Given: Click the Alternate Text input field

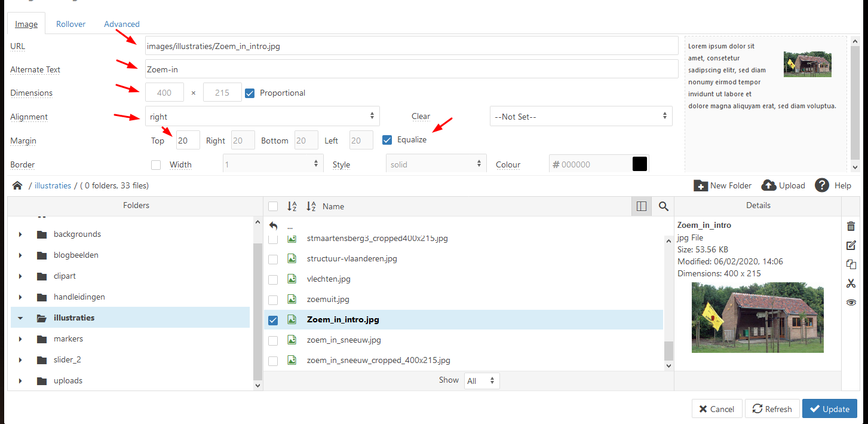Looking at the screenshot, I should [411, 69].
